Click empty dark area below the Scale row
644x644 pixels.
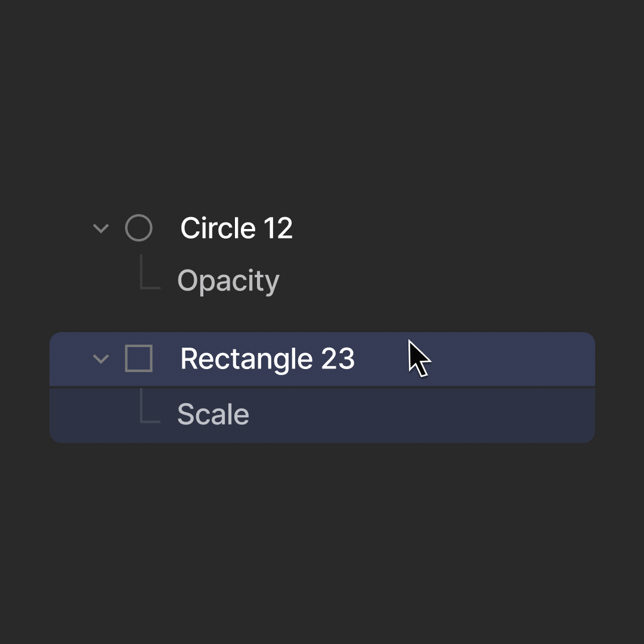[322, 542]
